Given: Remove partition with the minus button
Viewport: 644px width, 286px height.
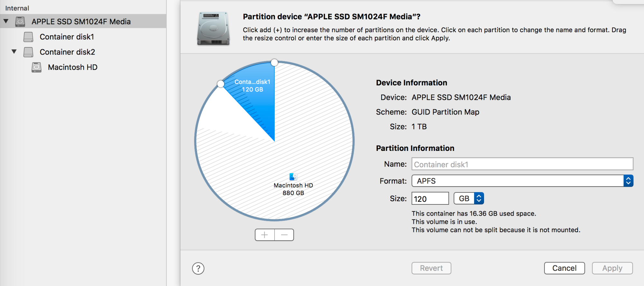Looking at the screenshot, I should tap(284, 235).
